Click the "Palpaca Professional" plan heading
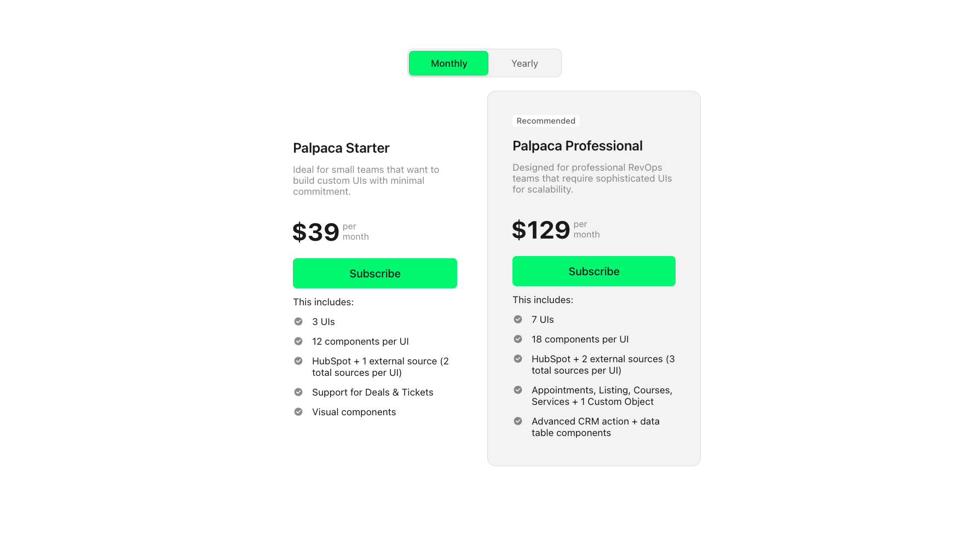The width and height of the screenshot is (980, 534). pyautogui.click(x=578, y=146)
